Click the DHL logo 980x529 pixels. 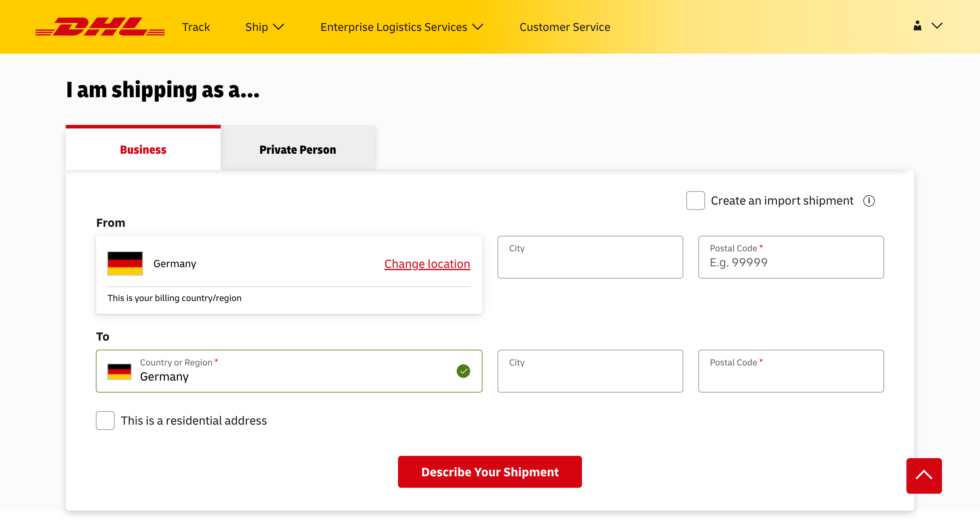tap(100, 27)
